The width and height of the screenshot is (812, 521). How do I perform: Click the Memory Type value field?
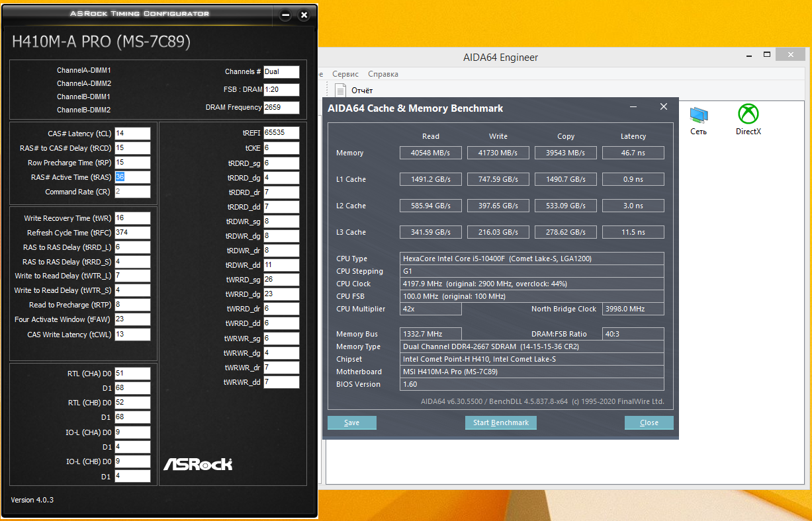tap(532, 346)
